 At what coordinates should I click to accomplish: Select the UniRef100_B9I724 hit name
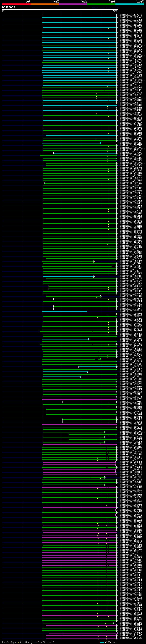[x=131, y=42]
